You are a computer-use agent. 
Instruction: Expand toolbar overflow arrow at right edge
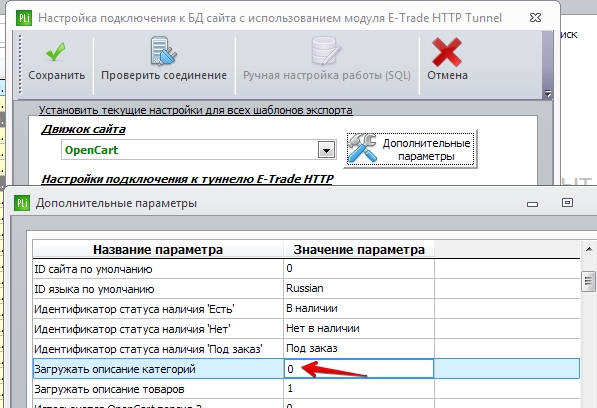click(x=548, y=93)
